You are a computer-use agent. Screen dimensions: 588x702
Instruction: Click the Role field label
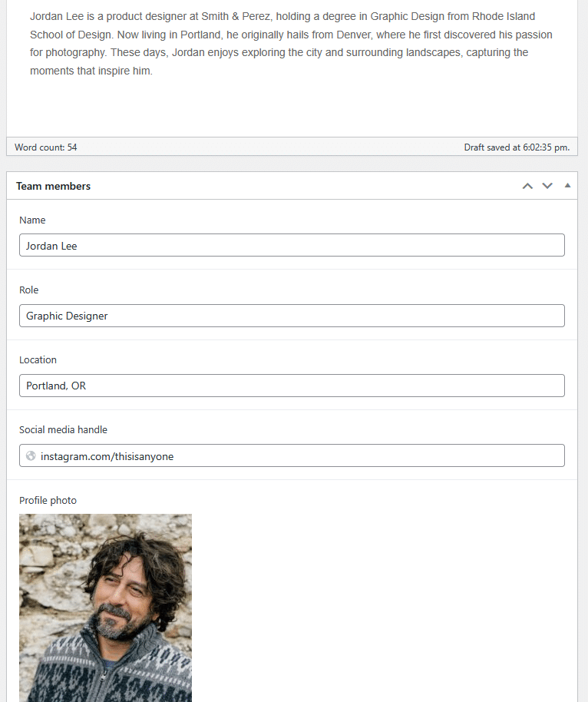(28, 290)
